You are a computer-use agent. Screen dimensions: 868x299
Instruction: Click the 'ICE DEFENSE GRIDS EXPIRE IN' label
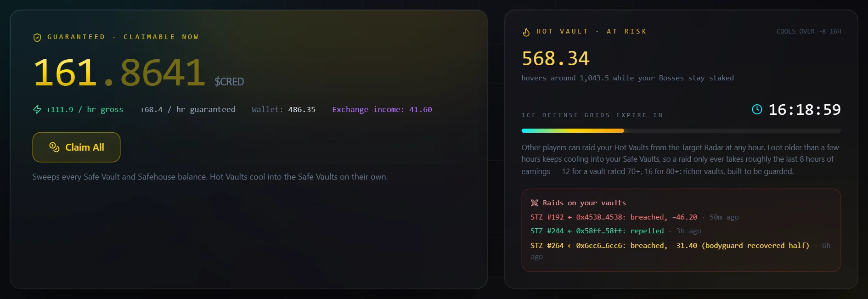pos(592,115)
